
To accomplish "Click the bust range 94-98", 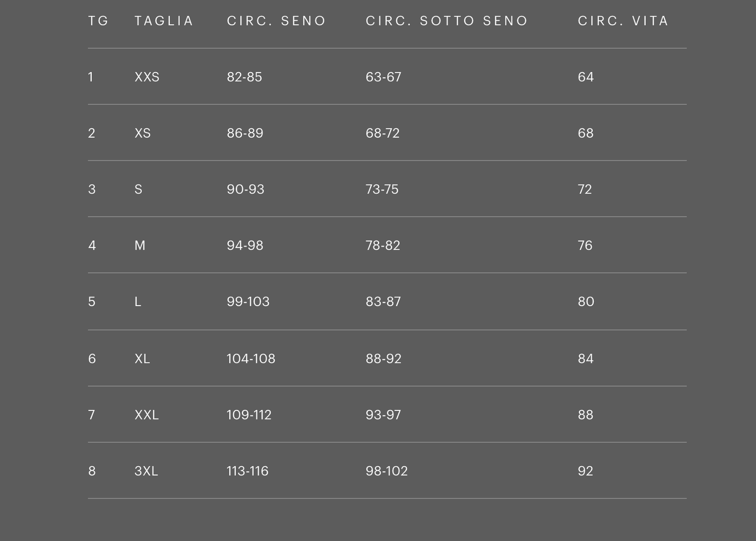I will coord(245,246).
